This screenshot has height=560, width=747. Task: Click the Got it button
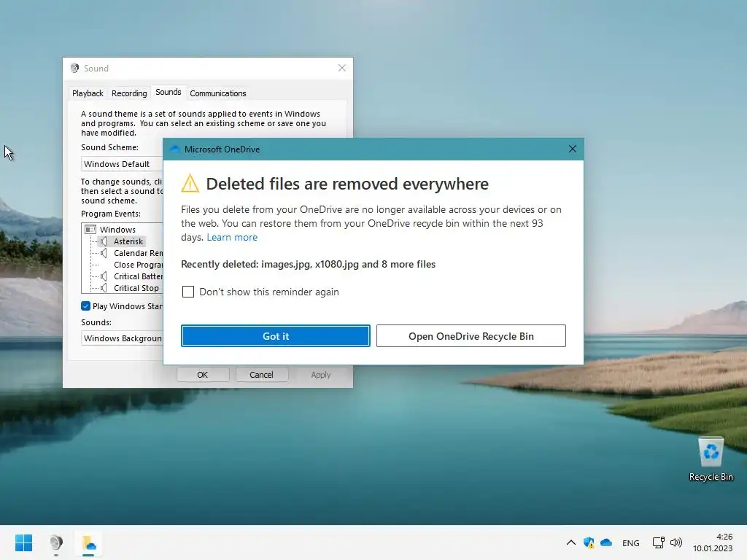(275, 336)
